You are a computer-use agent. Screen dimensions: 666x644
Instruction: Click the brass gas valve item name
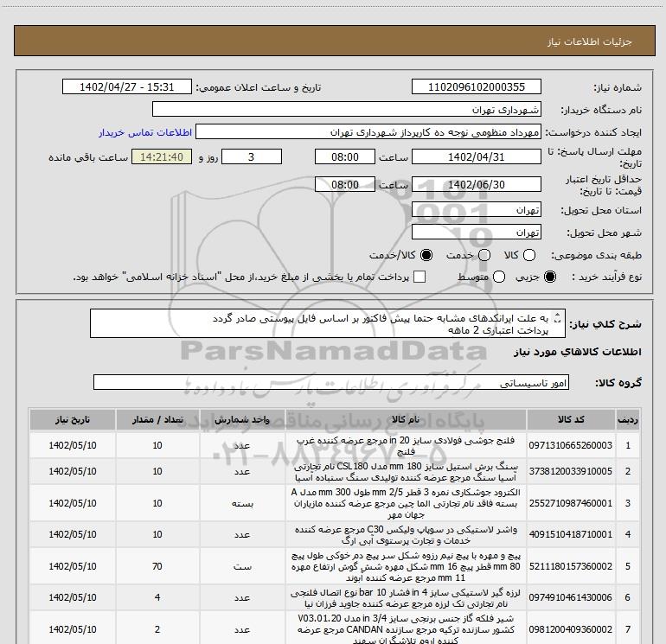(x=406, y=629)
